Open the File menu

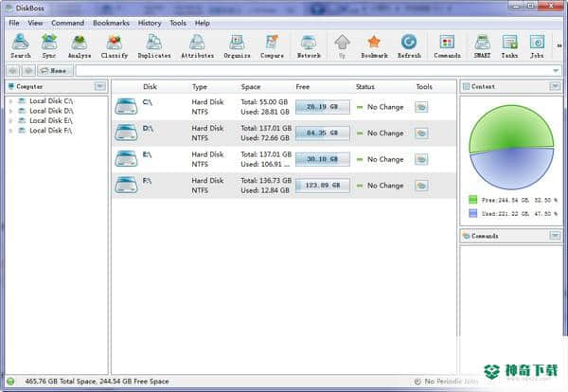[14, 23]
